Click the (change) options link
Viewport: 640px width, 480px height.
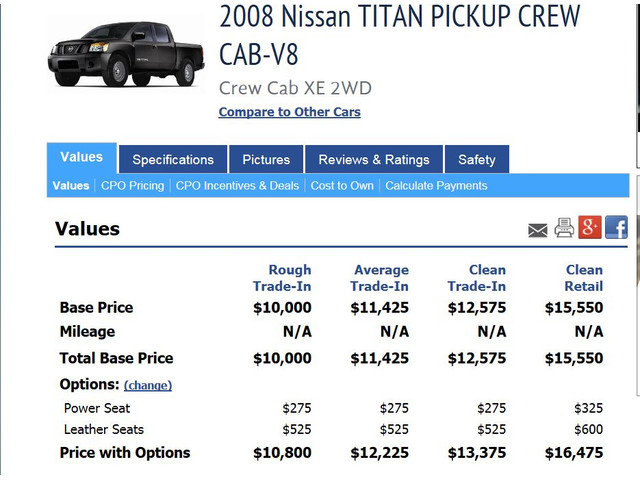point(148,385)
